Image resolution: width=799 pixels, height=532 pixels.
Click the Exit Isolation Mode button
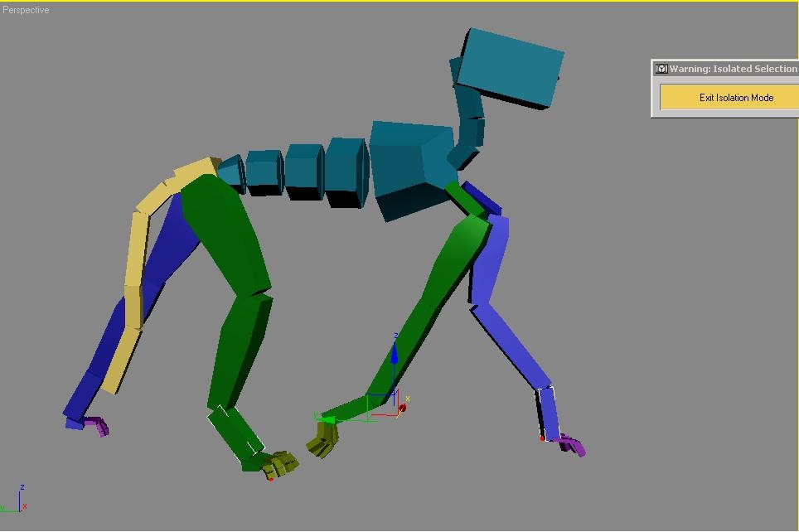735,98
